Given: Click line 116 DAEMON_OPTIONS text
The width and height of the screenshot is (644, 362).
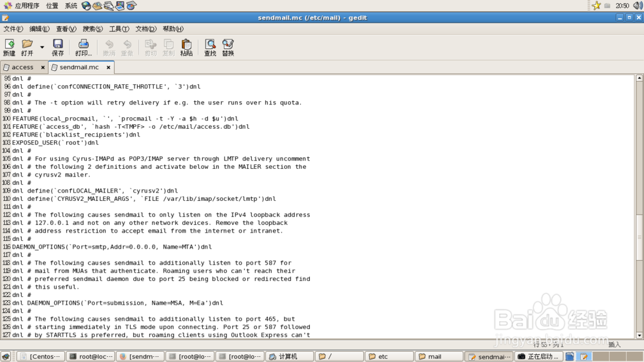Looking at the screenshot, I should [111, 247].
